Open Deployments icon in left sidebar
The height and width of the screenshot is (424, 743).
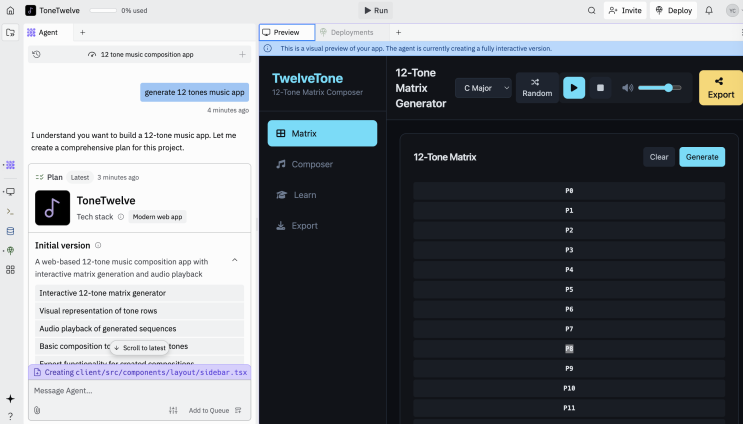[10, 251]
